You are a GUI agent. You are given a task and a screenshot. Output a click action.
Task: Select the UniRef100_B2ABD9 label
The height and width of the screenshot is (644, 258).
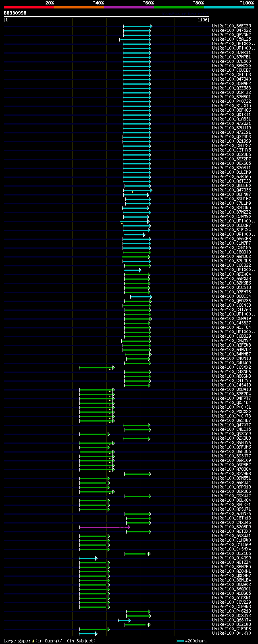tap(231, 527)
